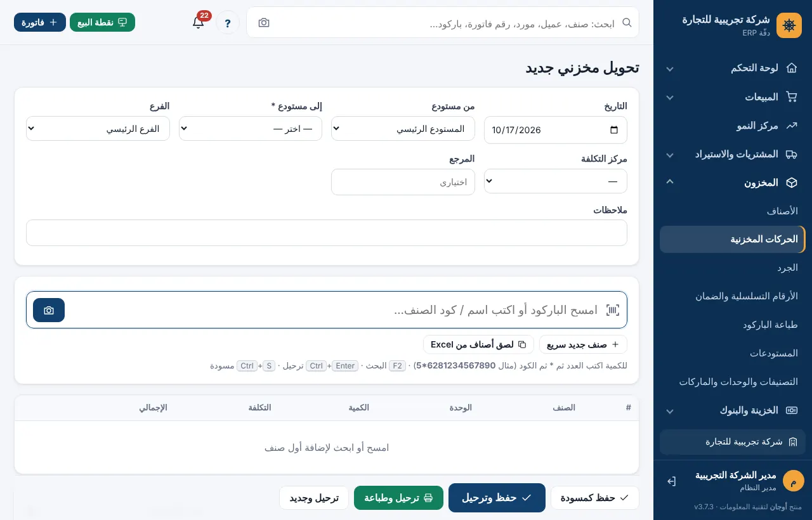The image size is (812, 520).
Task: Click ترحيل وطباعة post and print button
Action: point(399,498)
